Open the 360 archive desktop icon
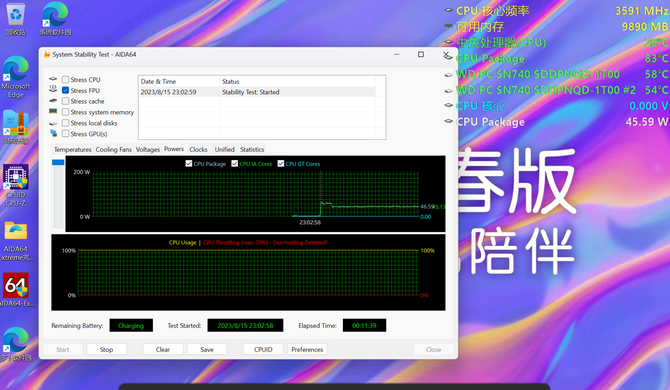670x390 pixels. click(16, 127)
